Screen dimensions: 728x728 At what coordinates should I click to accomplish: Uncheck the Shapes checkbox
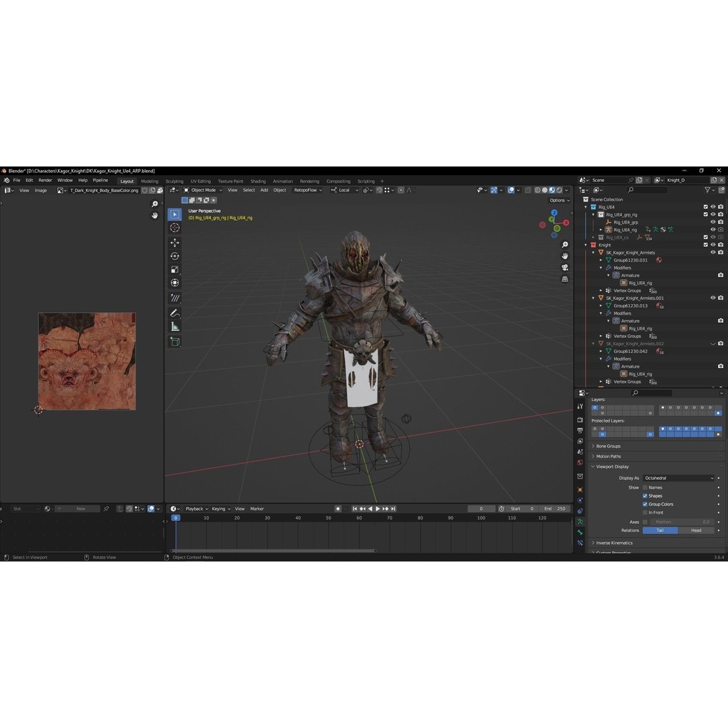(645, 496)
